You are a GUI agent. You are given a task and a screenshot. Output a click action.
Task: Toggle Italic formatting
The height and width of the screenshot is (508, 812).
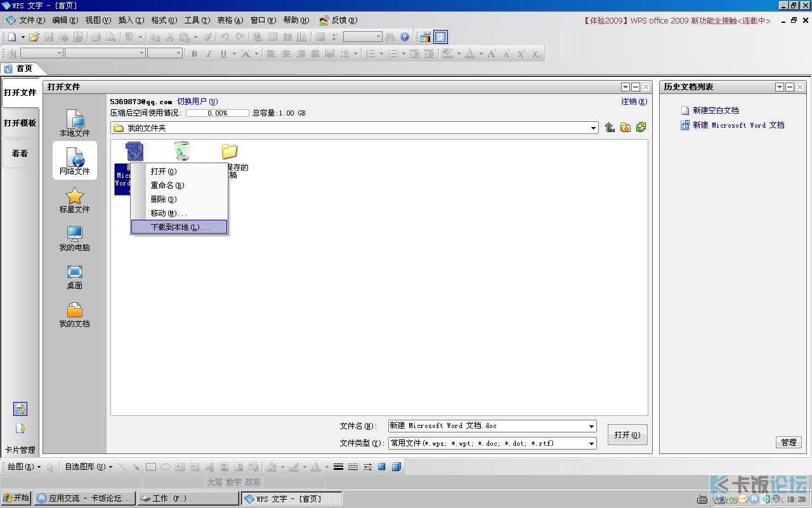209,54
